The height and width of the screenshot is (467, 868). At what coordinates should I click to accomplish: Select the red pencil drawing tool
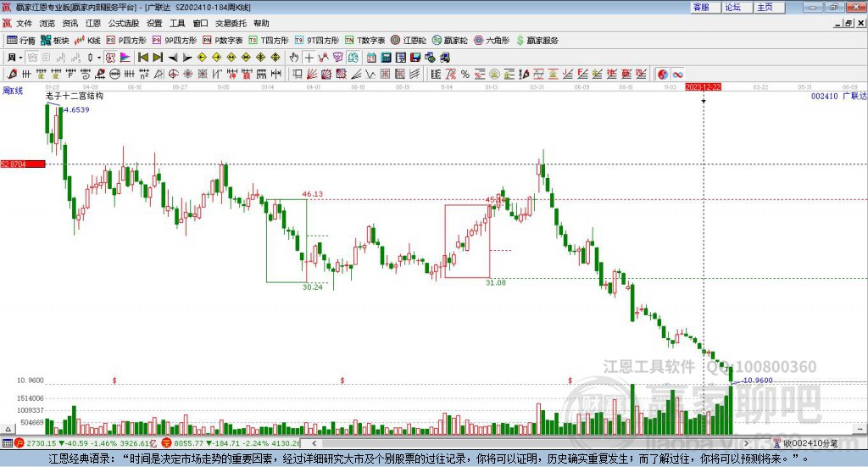tap(12, 74)
